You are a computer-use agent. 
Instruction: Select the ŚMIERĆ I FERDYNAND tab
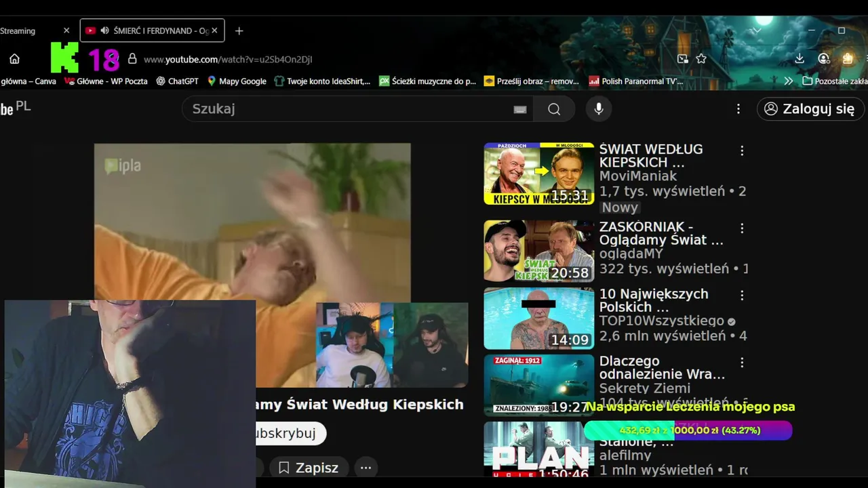point(153,30)
